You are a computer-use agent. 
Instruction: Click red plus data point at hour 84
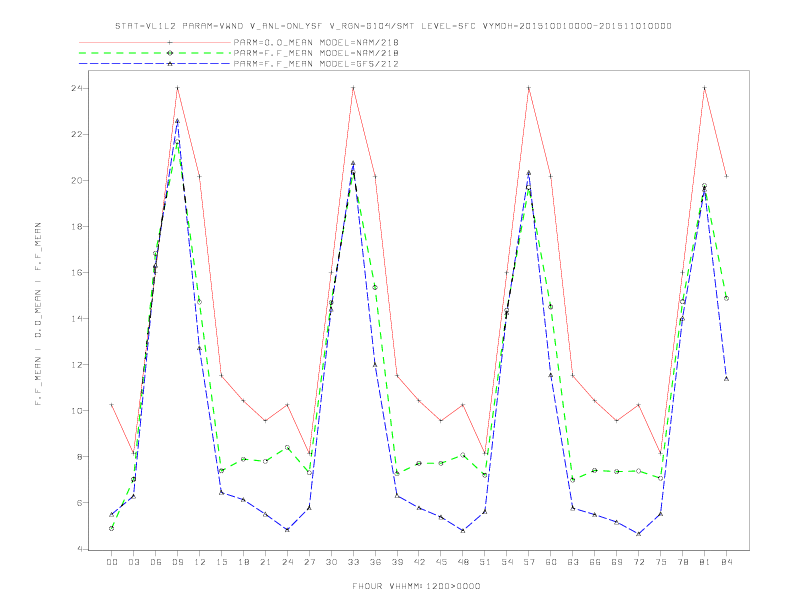(726, 176)
